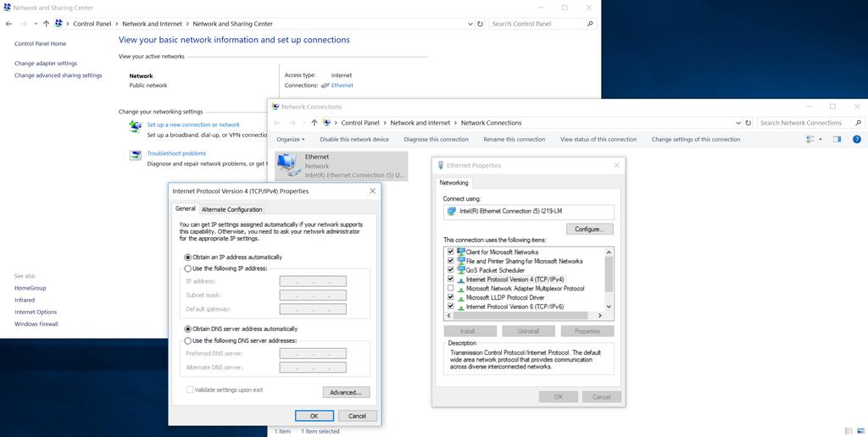Click search magnifier in Search Control Panel box
This screenshot has width=868, height=437.
tap(590, 24)
